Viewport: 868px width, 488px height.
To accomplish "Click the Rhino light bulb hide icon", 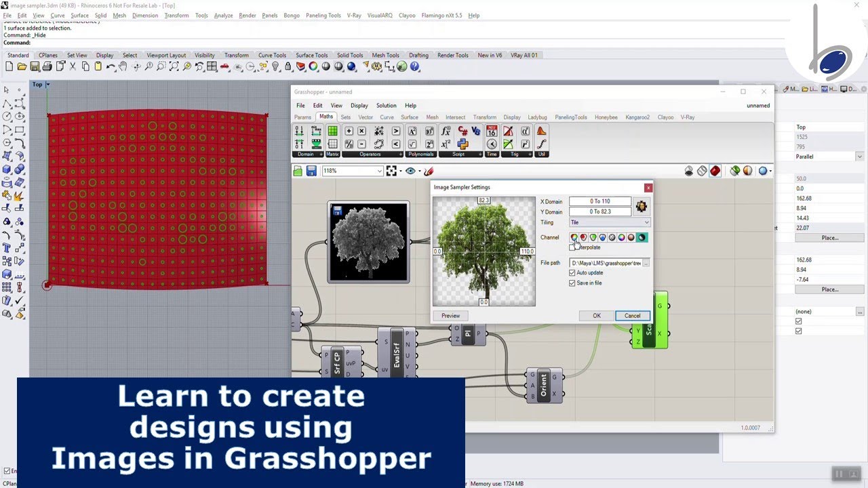I will click(275, 66).
